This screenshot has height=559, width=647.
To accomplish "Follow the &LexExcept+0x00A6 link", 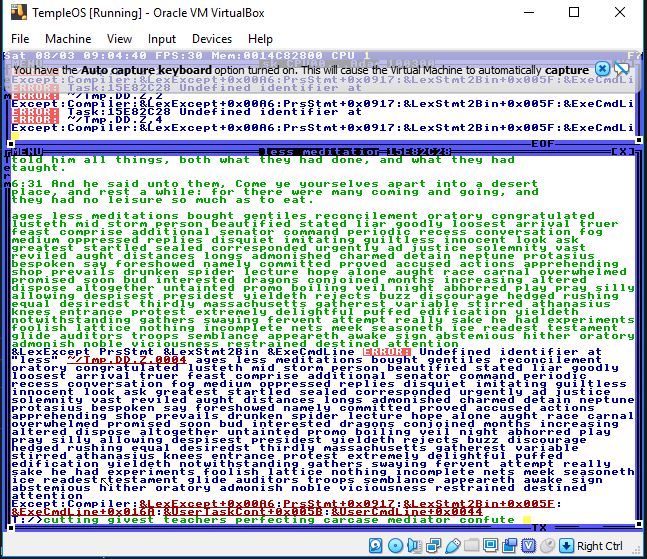I will 207,504.
